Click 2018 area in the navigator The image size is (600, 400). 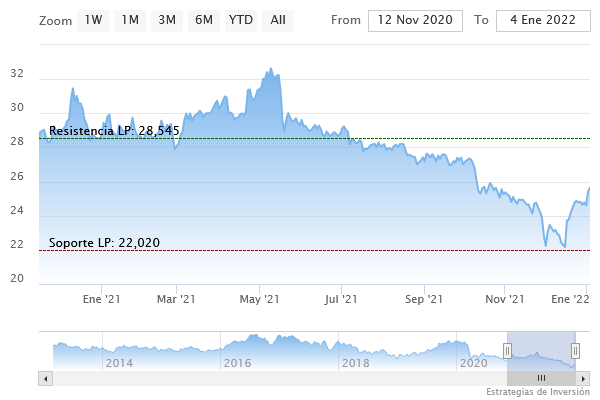coord(355,362)
